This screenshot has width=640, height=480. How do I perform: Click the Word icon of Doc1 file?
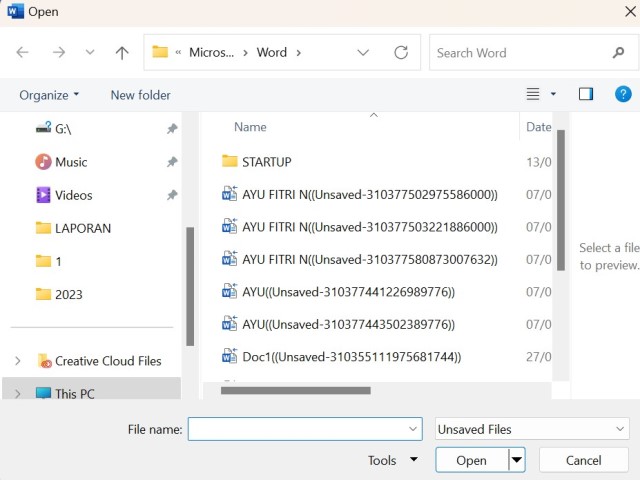pos(229,356)
